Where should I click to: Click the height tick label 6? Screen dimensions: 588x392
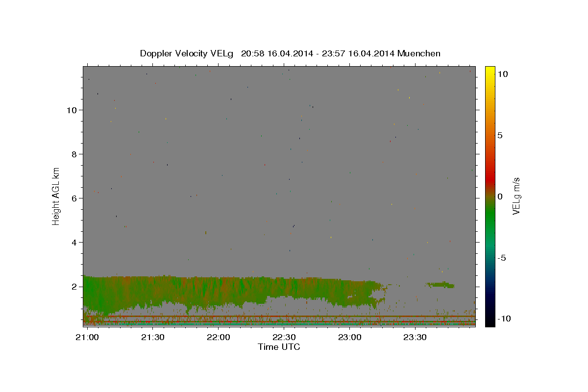click(x=75, y=198)
